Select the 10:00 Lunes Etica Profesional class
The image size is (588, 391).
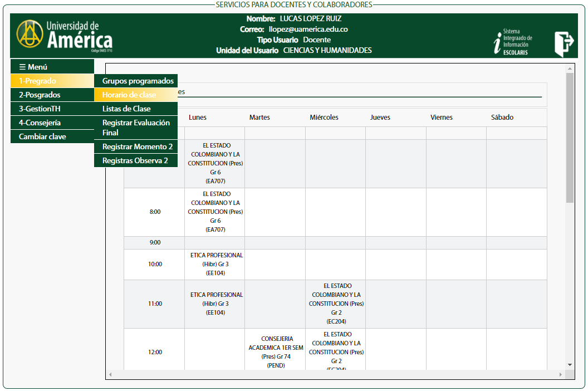pyautogui.click(x=215, y=264)
